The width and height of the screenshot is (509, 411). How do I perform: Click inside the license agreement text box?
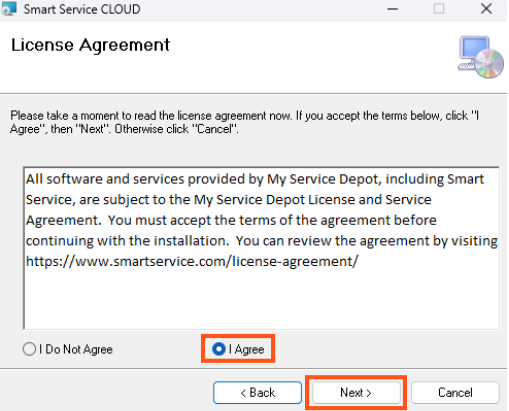pyautogui.click(x=262, y=248)
